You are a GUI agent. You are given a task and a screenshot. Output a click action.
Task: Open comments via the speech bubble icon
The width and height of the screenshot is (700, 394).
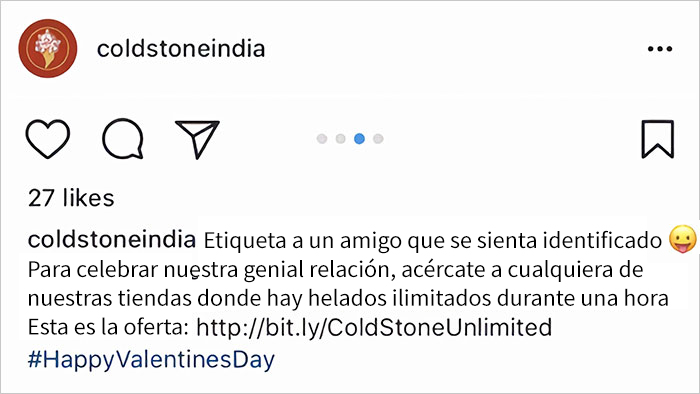click(123, 139)
